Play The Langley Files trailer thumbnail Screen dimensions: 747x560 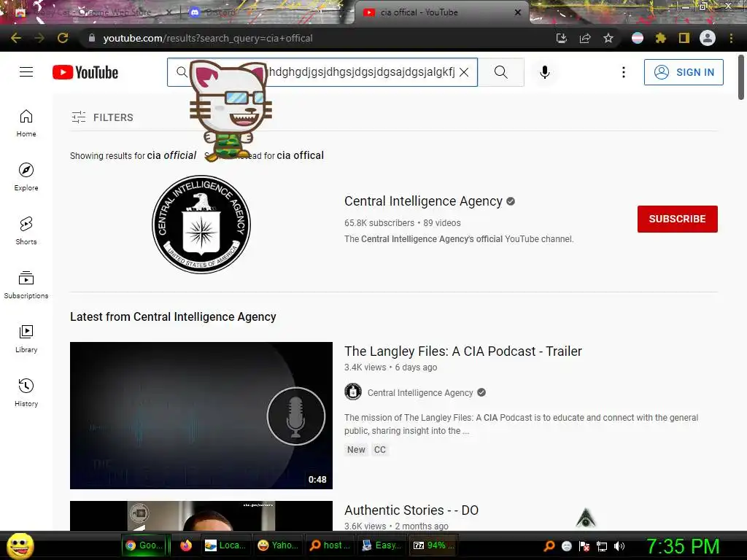(x=201, y=415)
